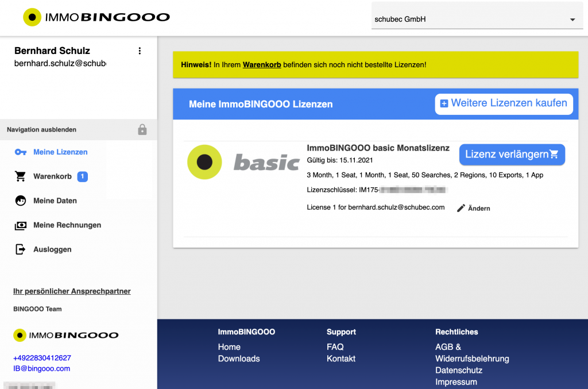Open Impressum link in footer
This screenshot has width=588, height=389.
point(456,382)
